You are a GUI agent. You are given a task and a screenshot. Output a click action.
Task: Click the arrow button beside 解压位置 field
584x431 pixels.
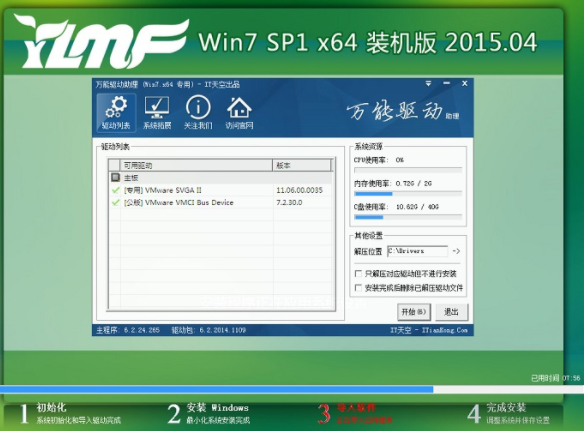(x=456, y=251)
